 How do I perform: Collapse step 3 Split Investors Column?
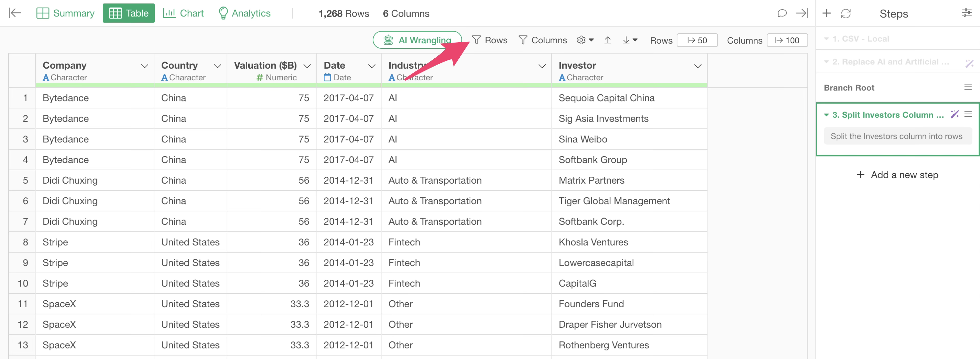(x=826, y=115)
